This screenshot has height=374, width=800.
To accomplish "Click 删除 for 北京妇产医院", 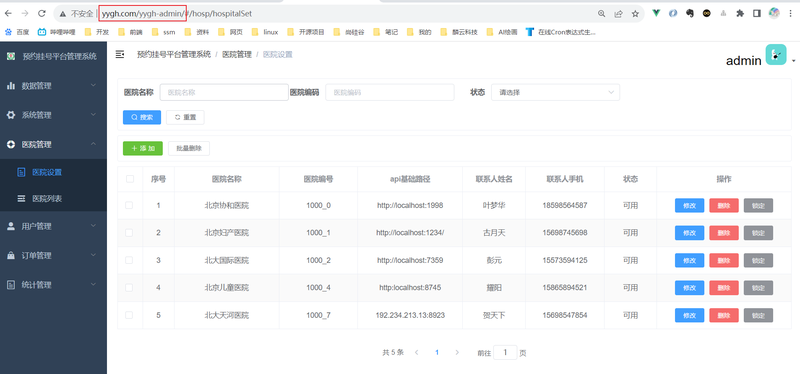I will (724, 233).
